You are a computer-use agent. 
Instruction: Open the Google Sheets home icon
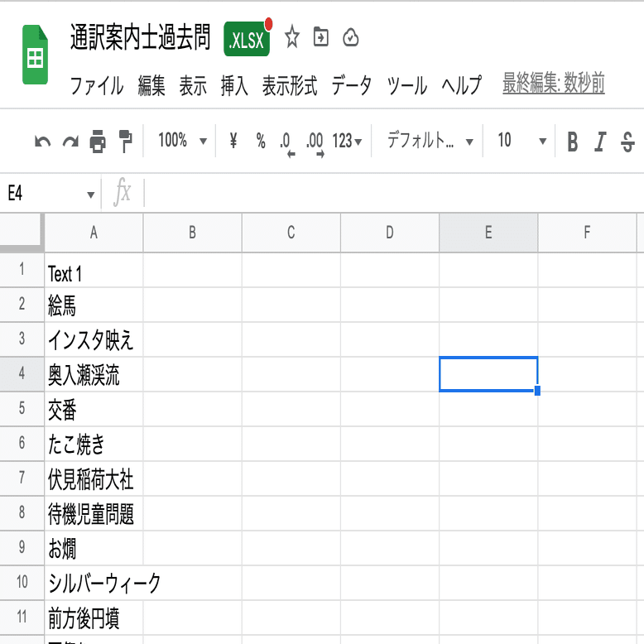tap(35, 55)
